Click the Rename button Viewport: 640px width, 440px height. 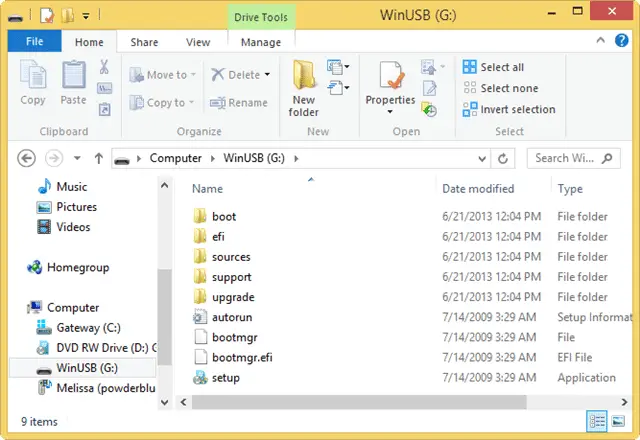click(x=239, y=102)
